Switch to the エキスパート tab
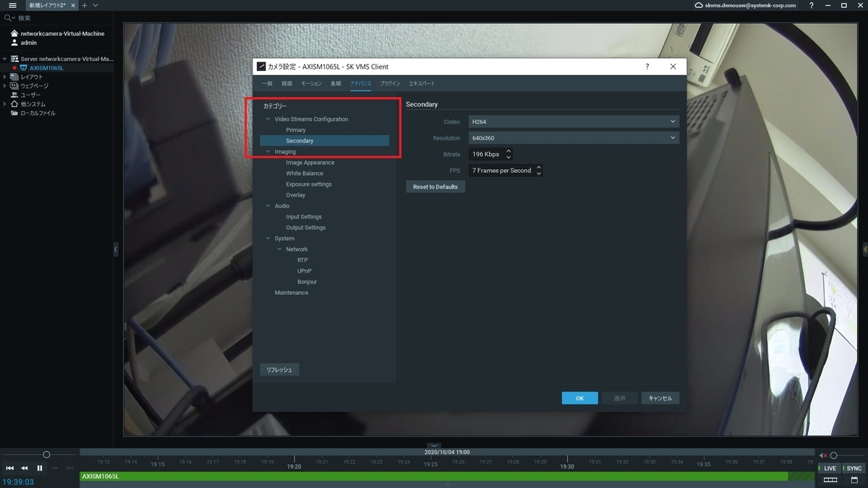Viewport: 868px width, 488px height. [x=422, y=84]
